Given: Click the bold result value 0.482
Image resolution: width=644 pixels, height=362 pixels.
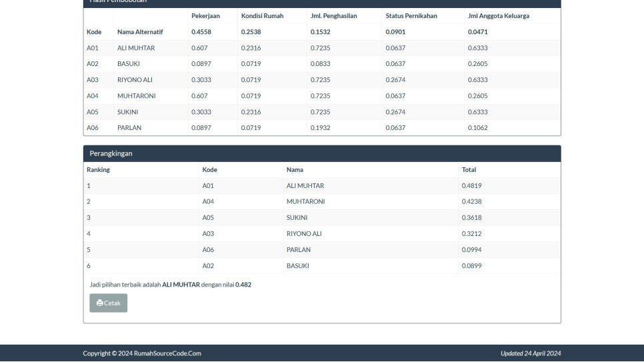Looking at the screenshot, I should point(243,285).
